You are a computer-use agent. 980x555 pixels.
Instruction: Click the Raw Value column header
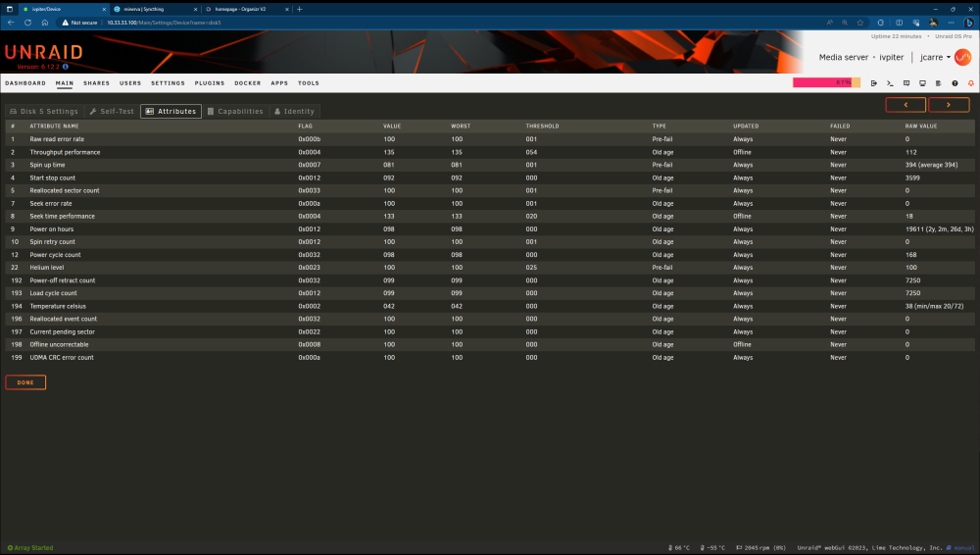[920, 126]
